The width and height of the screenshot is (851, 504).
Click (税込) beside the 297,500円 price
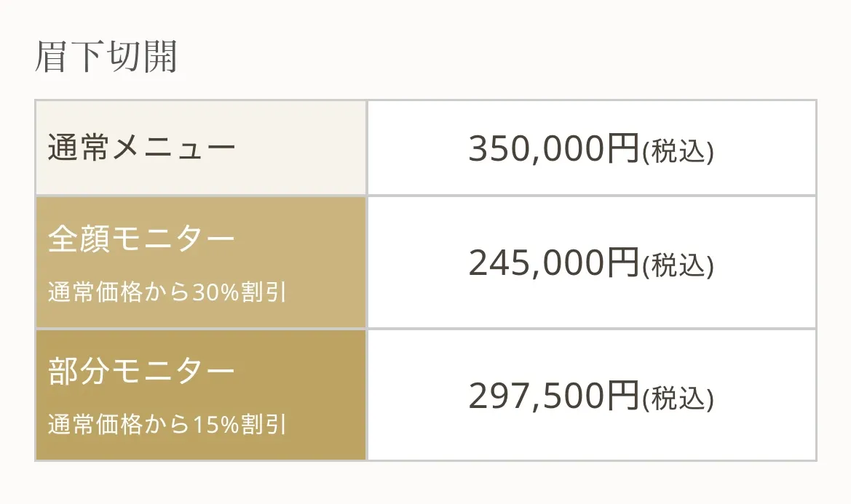678,399
